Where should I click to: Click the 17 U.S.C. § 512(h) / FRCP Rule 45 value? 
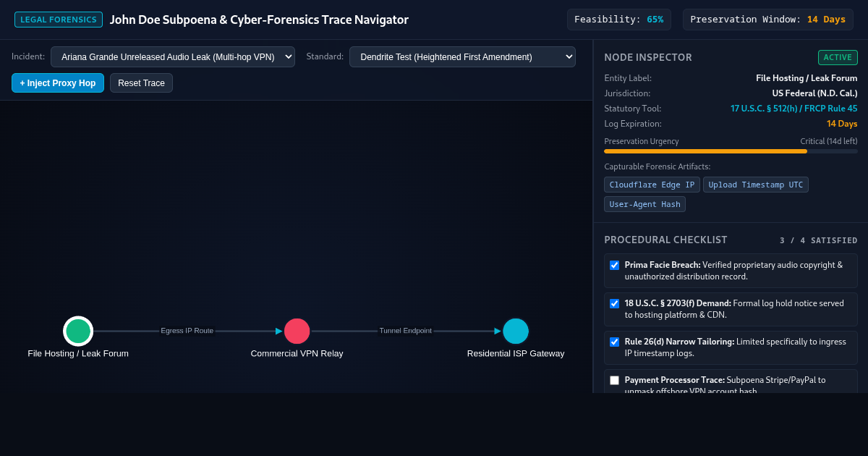tap(793, 109)
